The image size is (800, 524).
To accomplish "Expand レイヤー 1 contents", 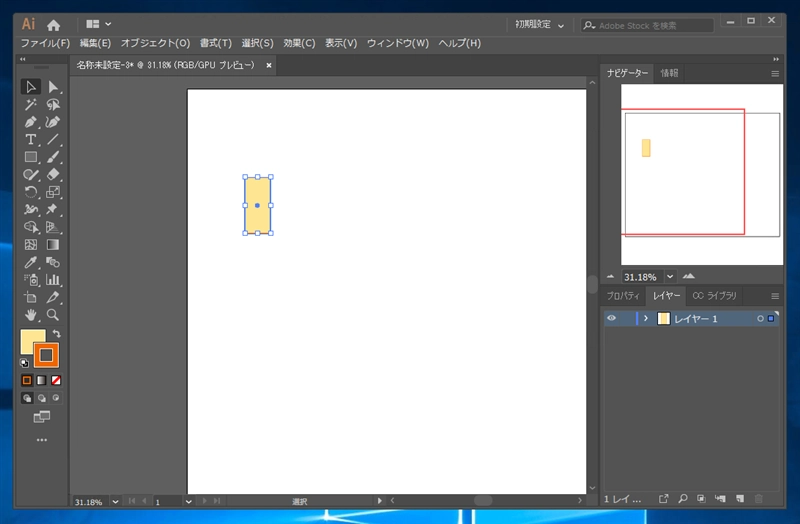I will [646, 318].
